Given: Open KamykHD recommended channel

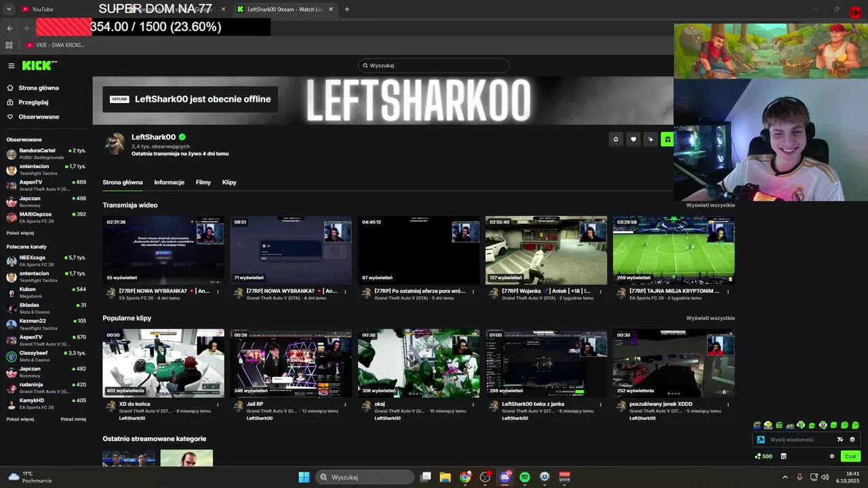Looking at the screenshot, I should click(46, 403).
